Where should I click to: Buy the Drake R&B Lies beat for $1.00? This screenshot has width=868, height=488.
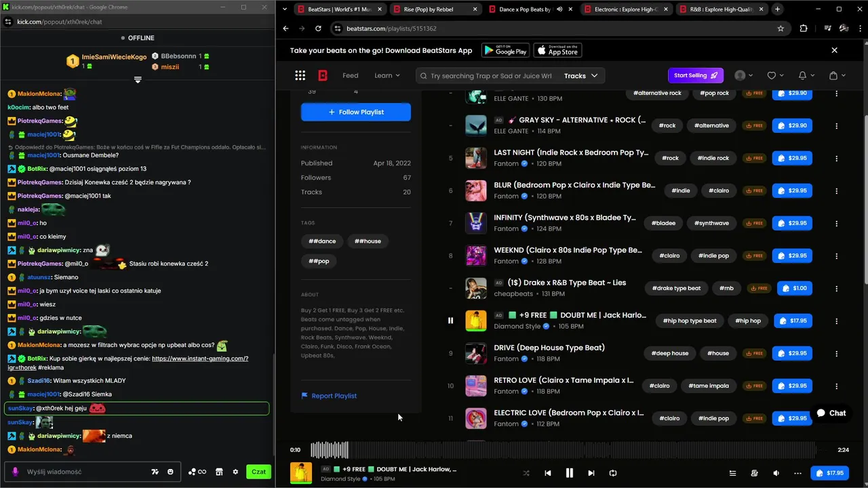click(794, 288)
